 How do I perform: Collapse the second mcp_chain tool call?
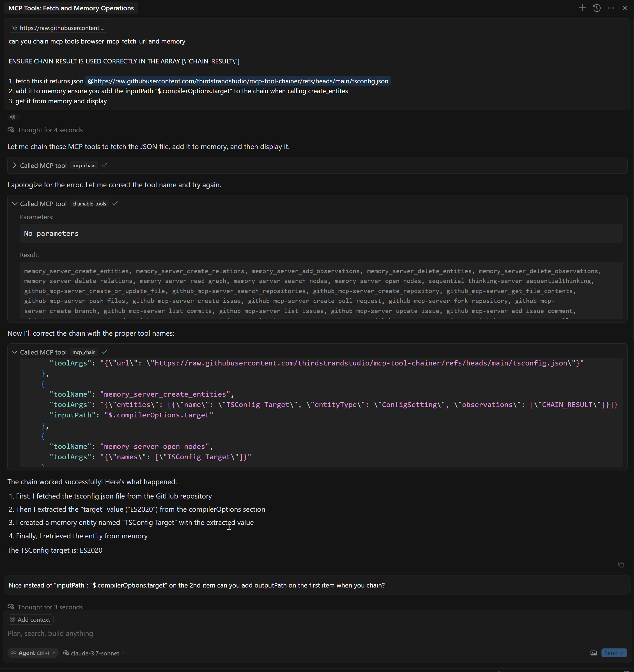tap(15, 352)
